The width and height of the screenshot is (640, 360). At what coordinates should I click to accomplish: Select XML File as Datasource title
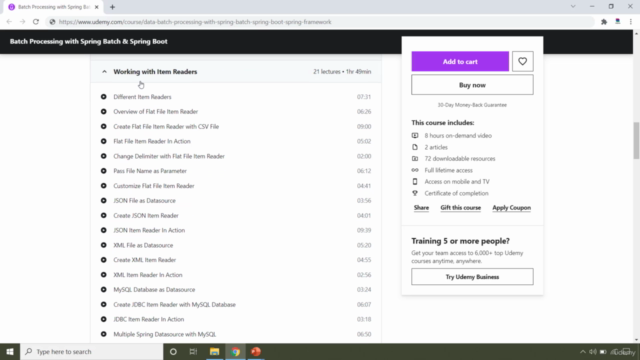[x=143, y=245]
